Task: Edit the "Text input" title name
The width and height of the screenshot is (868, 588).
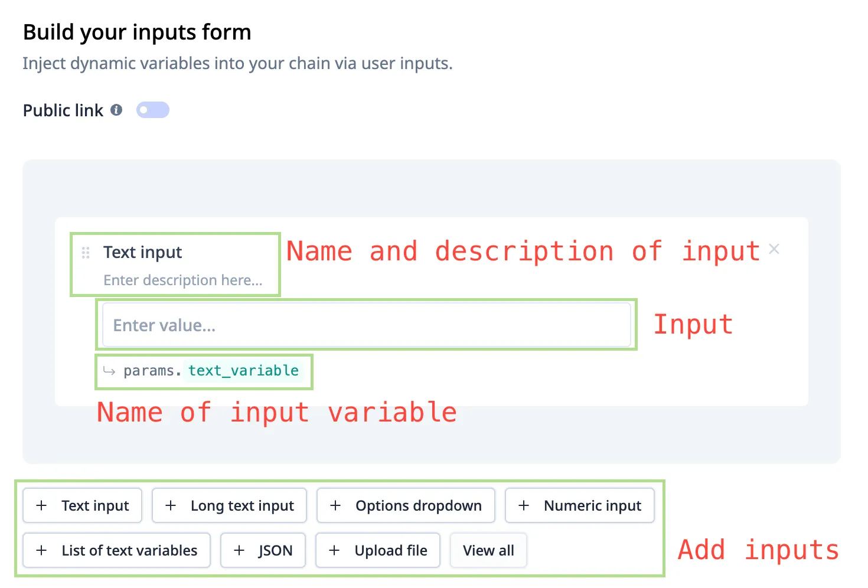Action: click(x=143, y=253)
